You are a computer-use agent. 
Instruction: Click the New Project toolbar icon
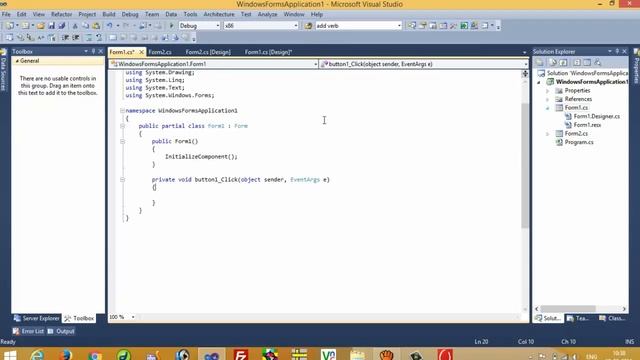10,26
